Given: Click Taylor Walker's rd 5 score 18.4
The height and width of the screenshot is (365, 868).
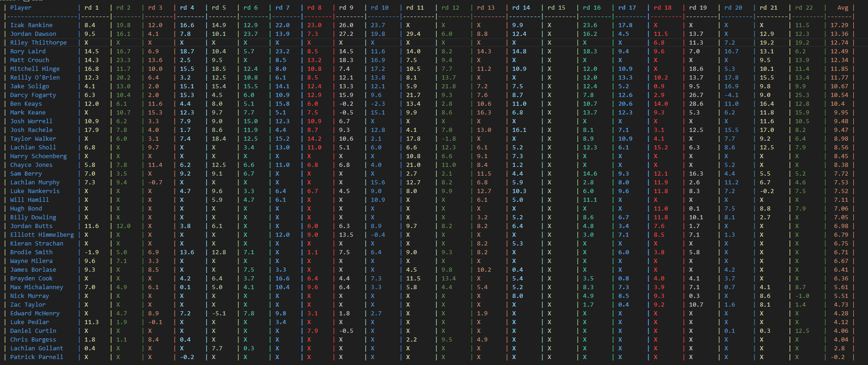Looking at the screenshot, I should (219, 139).
